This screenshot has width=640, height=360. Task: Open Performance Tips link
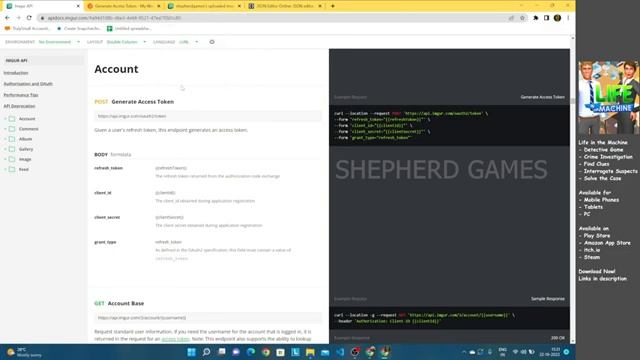[x=21, y=95]
